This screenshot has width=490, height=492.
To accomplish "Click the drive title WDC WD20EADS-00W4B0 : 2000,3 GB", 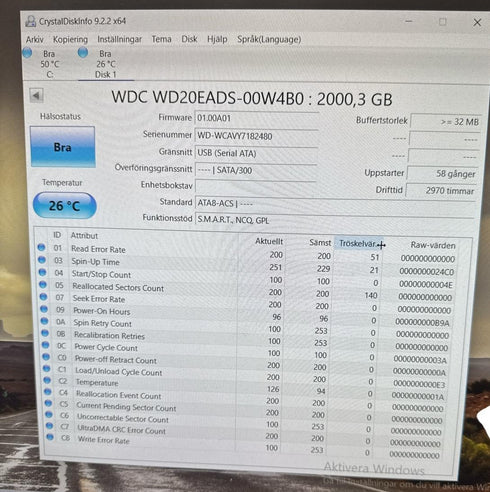I will (252, 98).
